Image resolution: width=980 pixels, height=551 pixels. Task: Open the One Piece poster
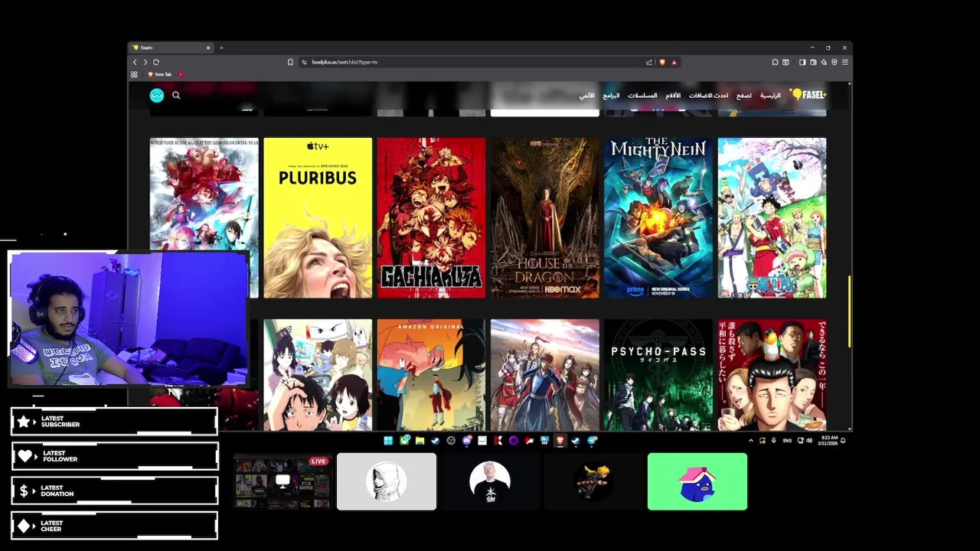[x=772, y=217]
